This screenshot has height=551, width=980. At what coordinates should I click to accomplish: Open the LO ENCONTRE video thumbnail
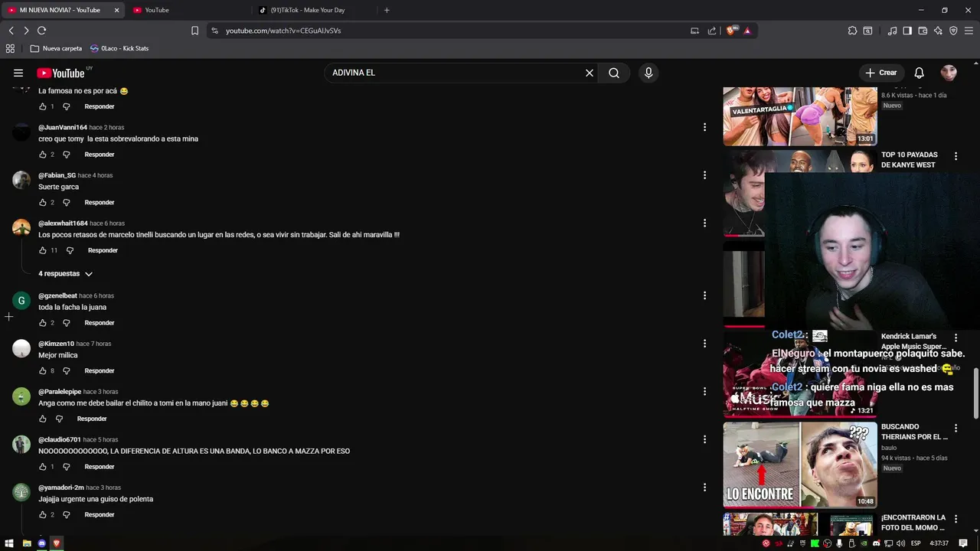(800, 465)
